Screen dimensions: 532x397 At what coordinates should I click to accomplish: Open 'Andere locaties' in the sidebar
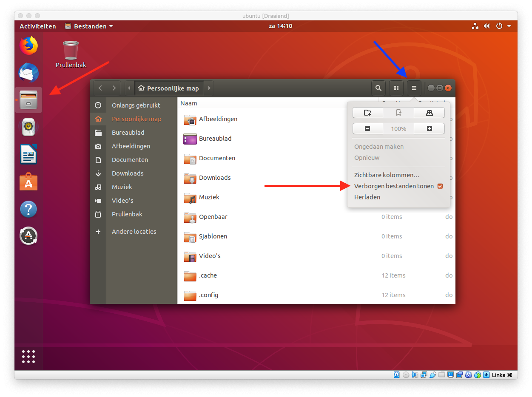point(134,232)
